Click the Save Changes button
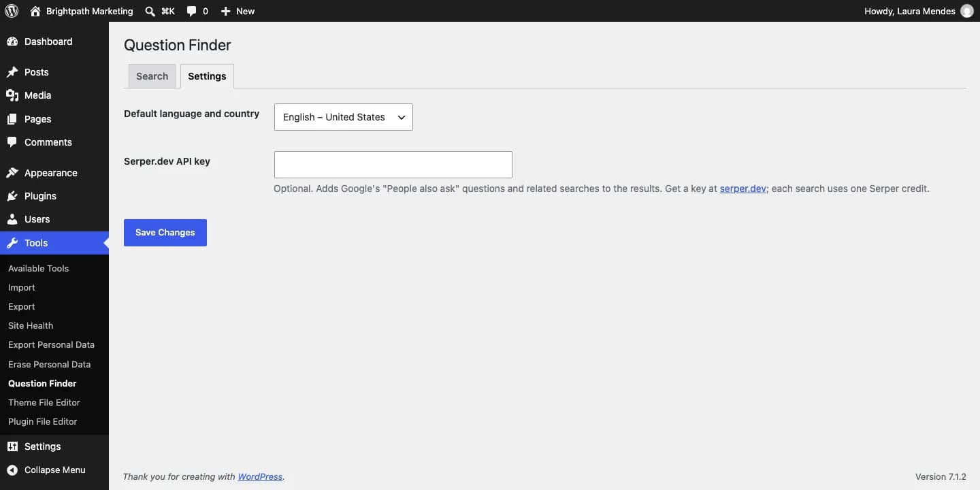Screen dimensions: 980x490 click(165, 233)
